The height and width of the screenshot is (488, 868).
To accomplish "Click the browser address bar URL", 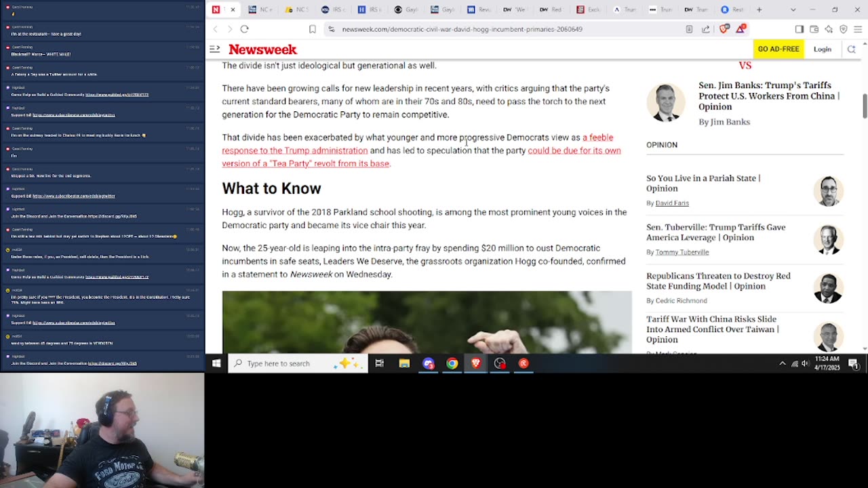I will point(462,29).
